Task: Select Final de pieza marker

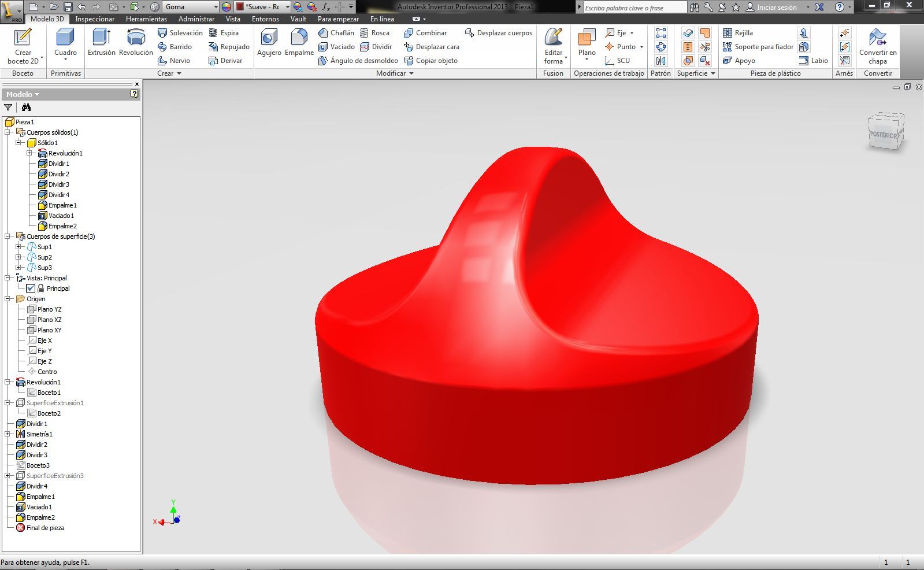Action: pyautogui.click(x=40, y=528)
